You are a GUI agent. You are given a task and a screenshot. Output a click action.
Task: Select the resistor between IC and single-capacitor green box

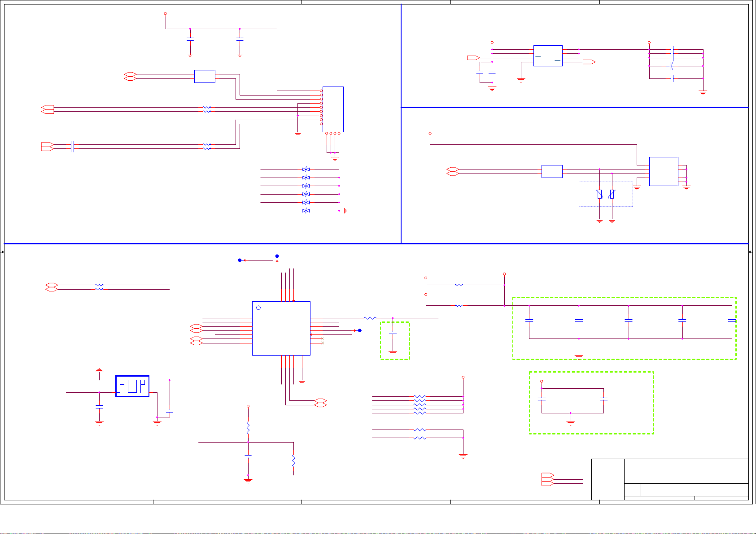tap(370, 318)
